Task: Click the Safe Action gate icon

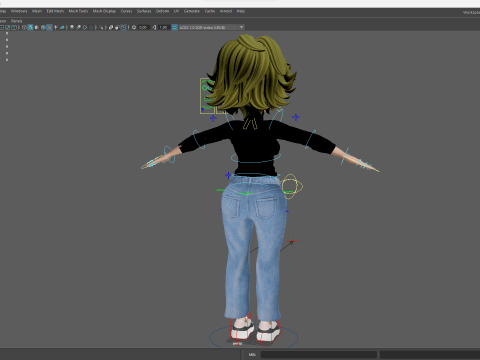Action: pyautogui.click(x=7, y=27)
